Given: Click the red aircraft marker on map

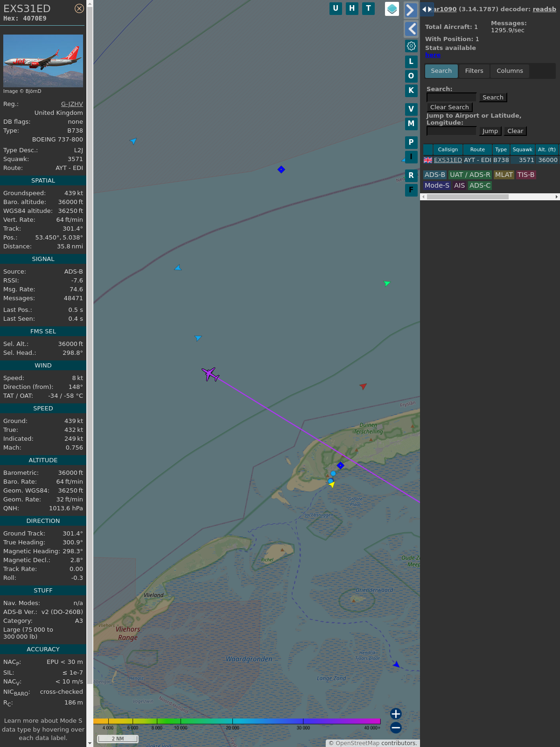Looking at the screenshot, I should [x=363, y=386].
